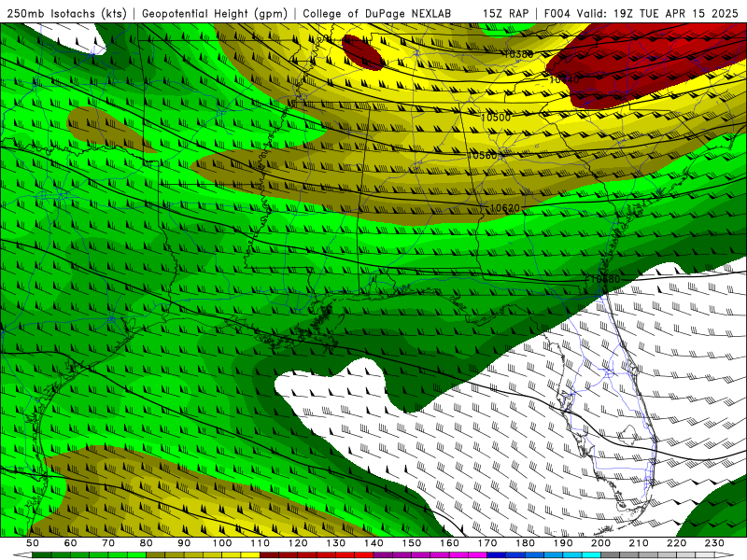Click the 180 value on the color scale
This screenshot has height=560, width=747.
pyautogui.click(x=525, y=543)
